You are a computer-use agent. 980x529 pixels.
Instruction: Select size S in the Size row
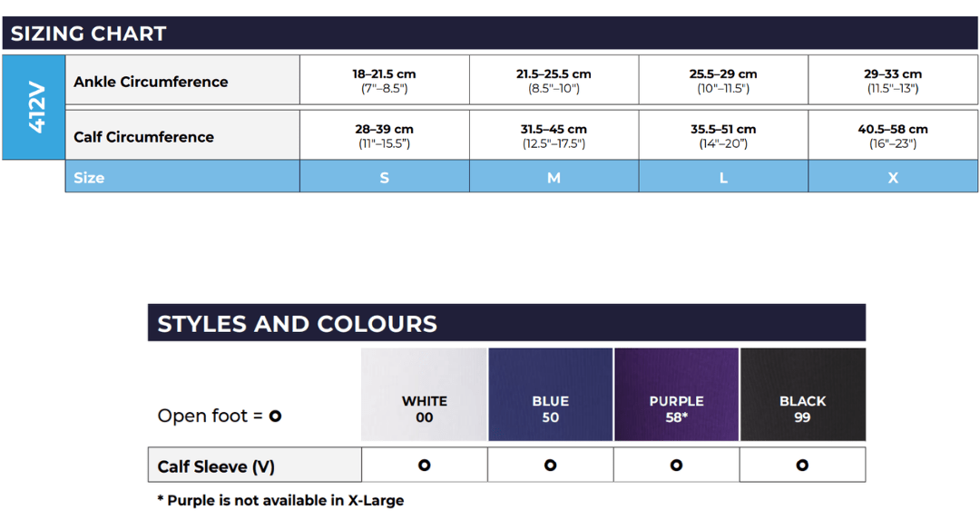pos(385,178)
